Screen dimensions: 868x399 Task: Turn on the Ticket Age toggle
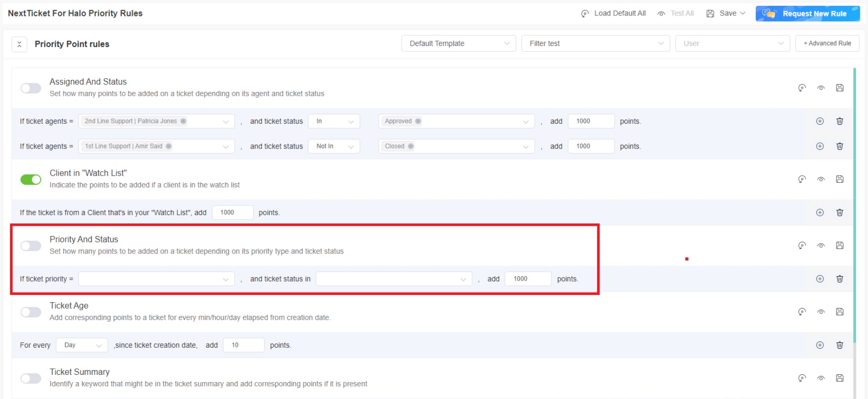31,312
